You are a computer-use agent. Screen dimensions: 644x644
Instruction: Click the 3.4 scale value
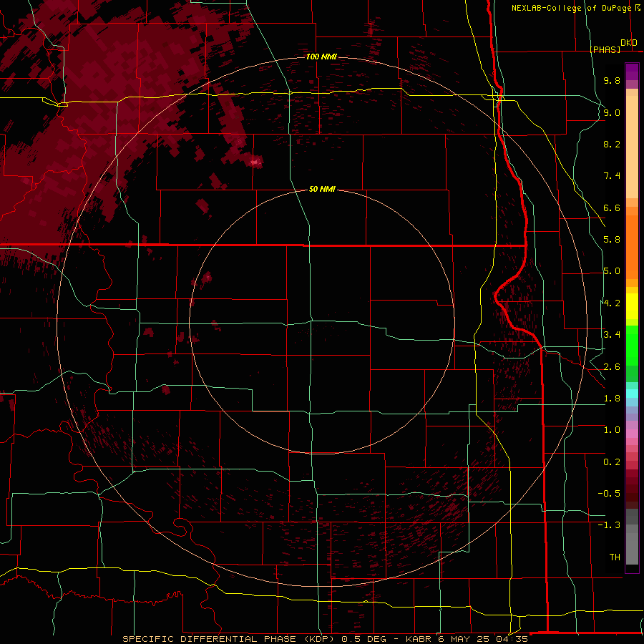point(612,335)
